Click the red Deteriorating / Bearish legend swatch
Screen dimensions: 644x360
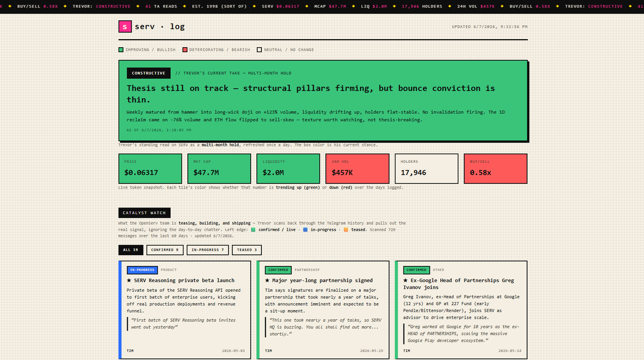(x=185, y=50)
